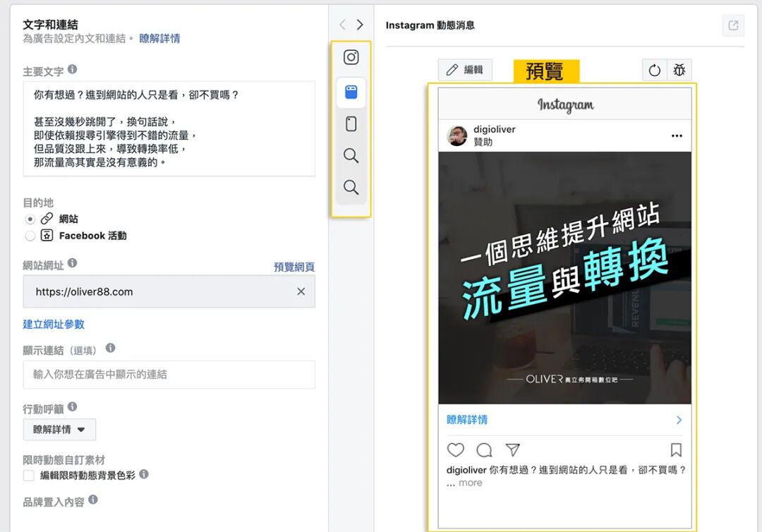
Task: Click info icon next to 品牌置入內容
Action: [x=93, y=499]
